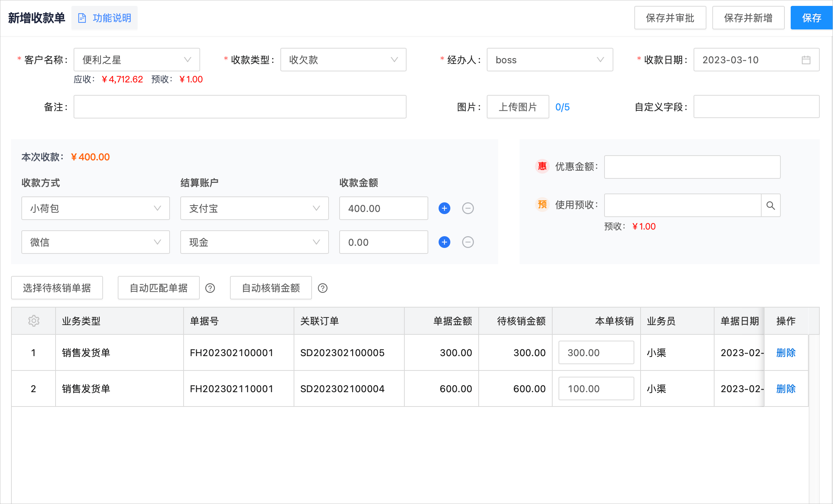Click the red 惠 discount badge
Viewport: 833px width, 504px height.
542,166
